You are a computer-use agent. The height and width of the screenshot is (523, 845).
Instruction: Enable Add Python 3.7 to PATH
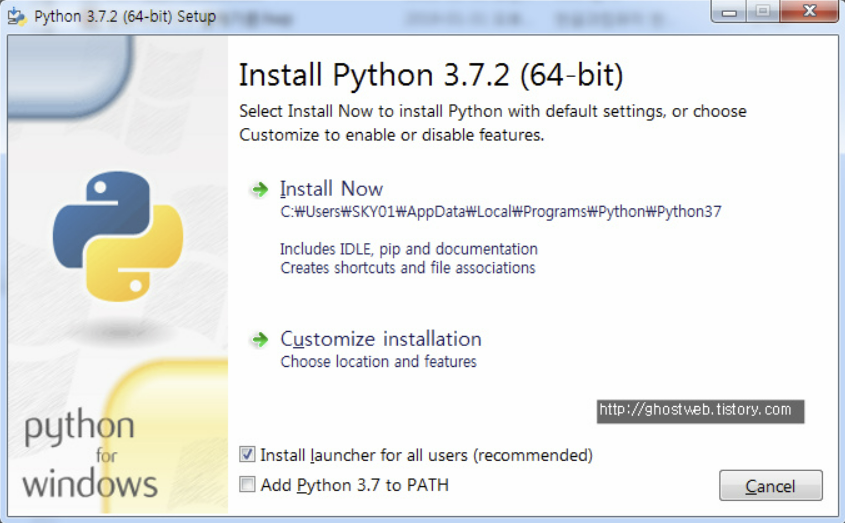pos(247,485)
